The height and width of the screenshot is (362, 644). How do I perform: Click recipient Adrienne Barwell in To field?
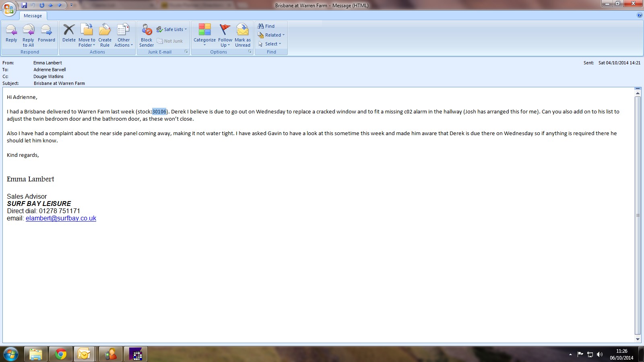pyautogui.click(x=50, y=70)
